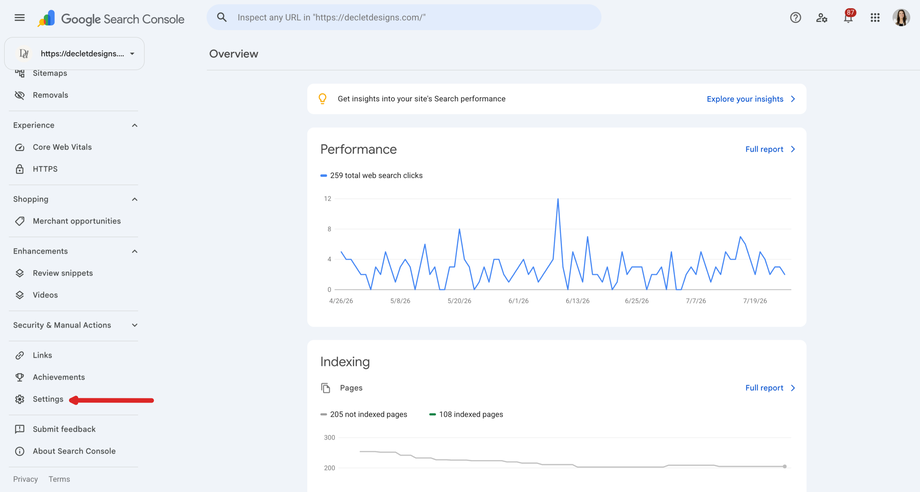Screen dimensions: 920x492
Task: Expand Security & Manual Actions section
Action: 134,325
